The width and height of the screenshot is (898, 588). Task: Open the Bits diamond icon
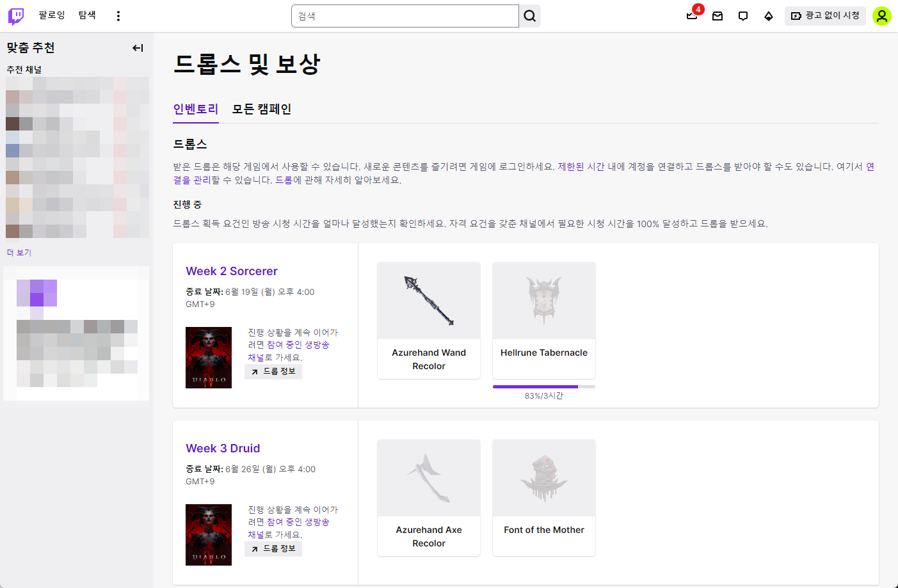click(769, 16)
